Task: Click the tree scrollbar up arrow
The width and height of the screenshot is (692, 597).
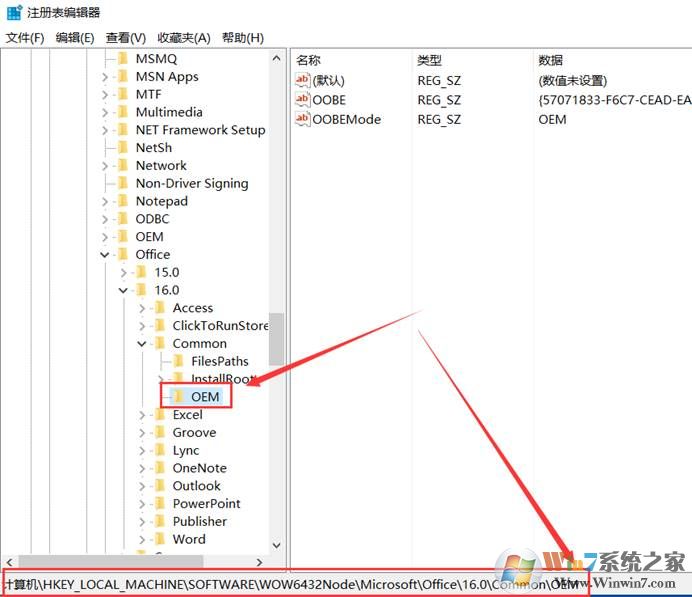Action: point(277,58)
